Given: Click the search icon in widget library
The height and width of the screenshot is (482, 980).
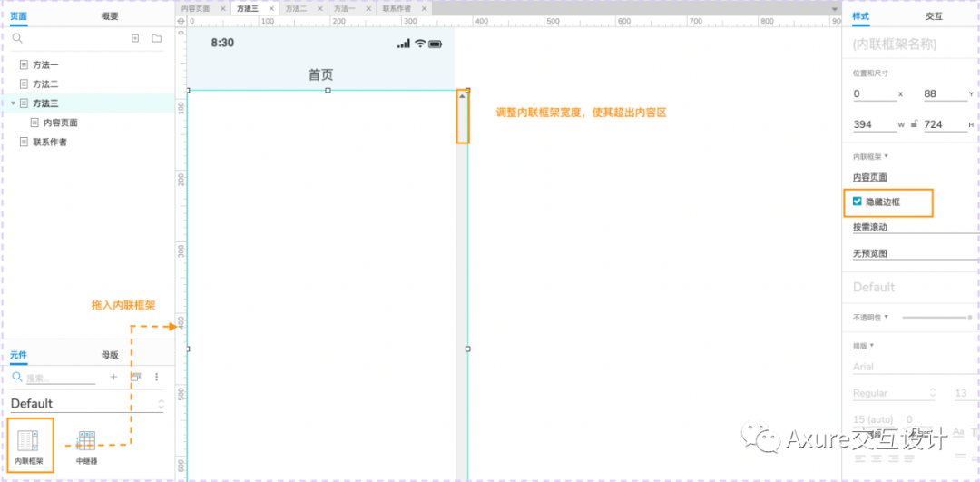Looking at the screenshot, I should coord(17,377).
